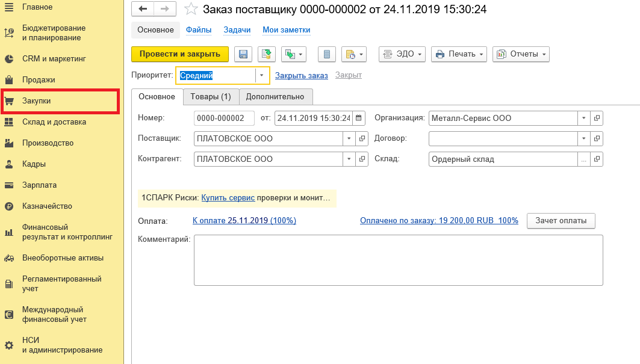Expand the Организация dropdown arrow
The width and height of the screenshot is (640, 364).
tap(583, 119)
